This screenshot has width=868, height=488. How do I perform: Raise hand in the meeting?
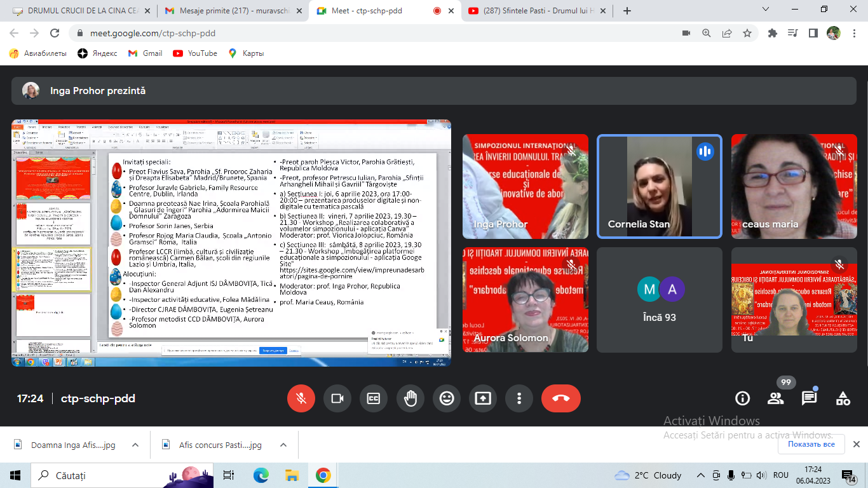[x=410, y=398]
